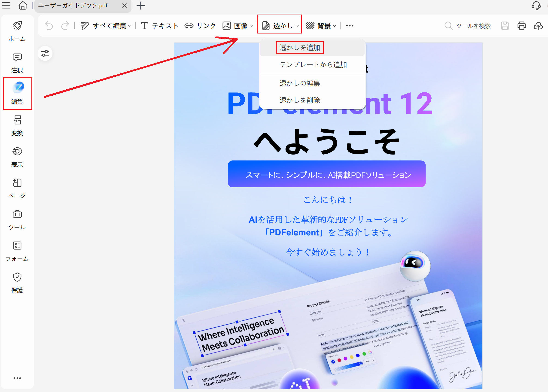Open 注釈 annotation panel in sidebar

(17, 63)
